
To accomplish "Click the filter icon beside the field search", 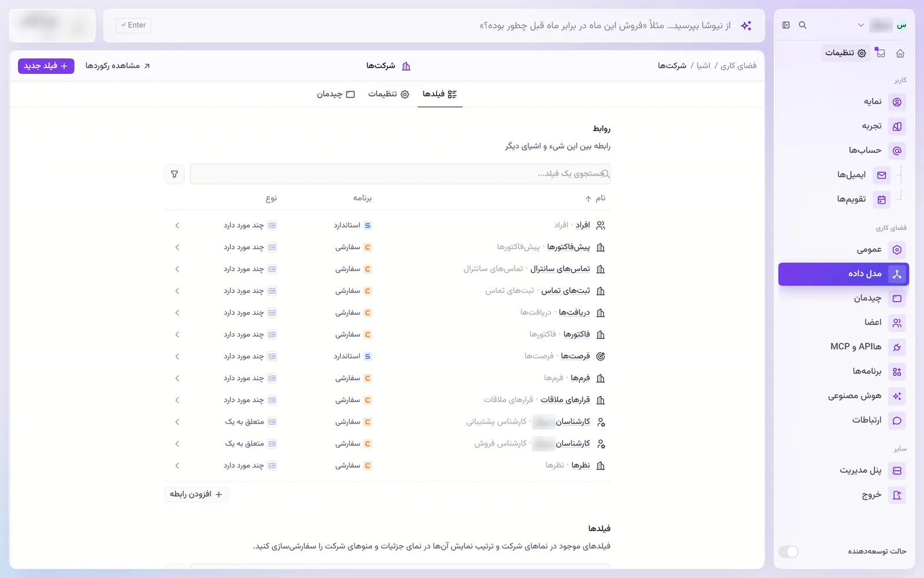I will coord(174,174).
